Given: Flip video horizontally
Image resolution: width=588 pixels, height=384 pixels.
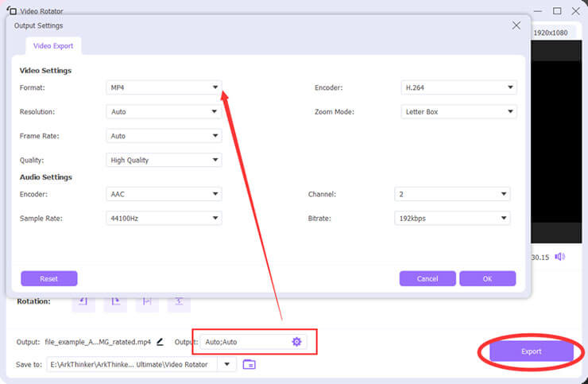Looking at the screenshot, I should (x=148, y=302).
